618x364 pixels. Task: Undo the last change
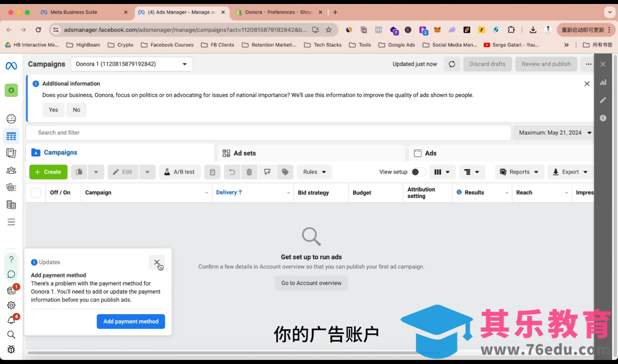pyautogui.click(x=232, y=172)
